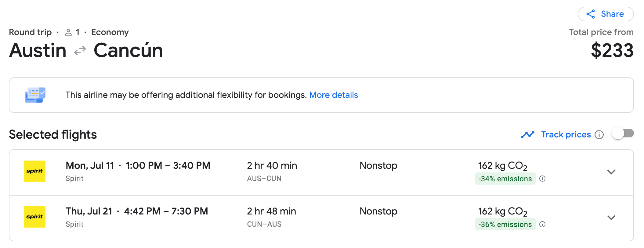
Task: Click info icon beside -34% emissions
Action: coord(542,179)
